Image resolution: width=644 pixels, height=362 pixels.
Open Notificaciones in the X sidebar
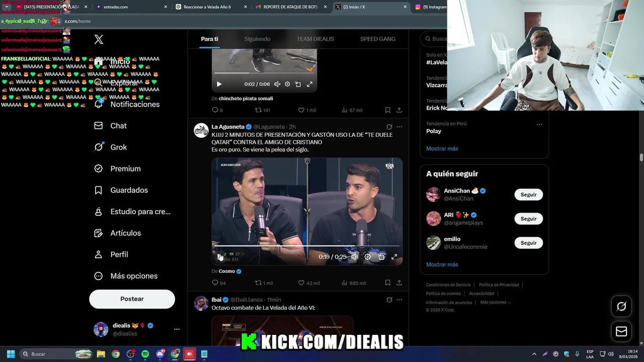click(127, 104)
